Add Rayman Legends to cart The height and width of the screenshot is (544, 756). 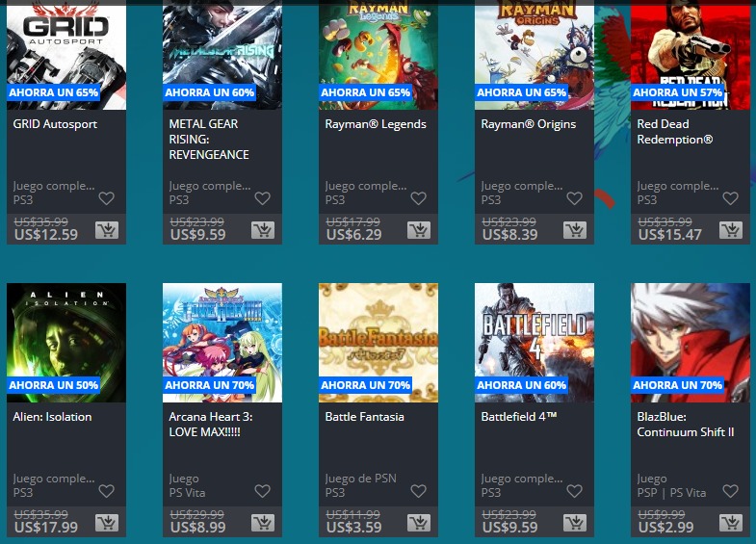tap(419, 230)
